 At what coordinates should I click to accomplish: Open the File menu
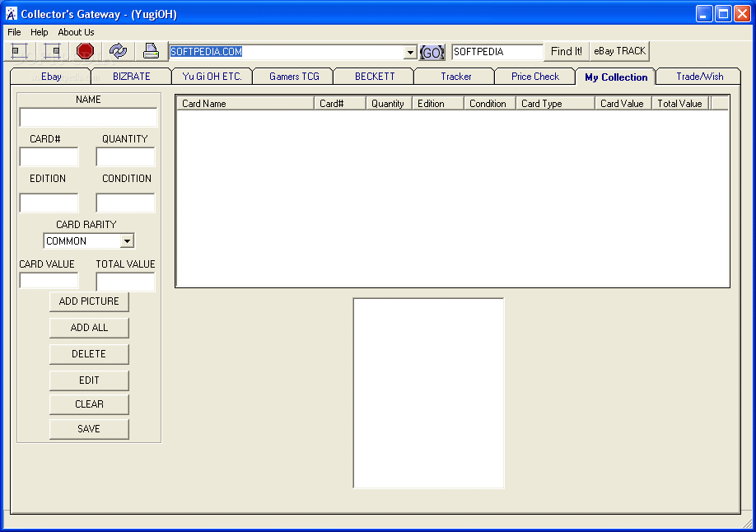[14, 32]
